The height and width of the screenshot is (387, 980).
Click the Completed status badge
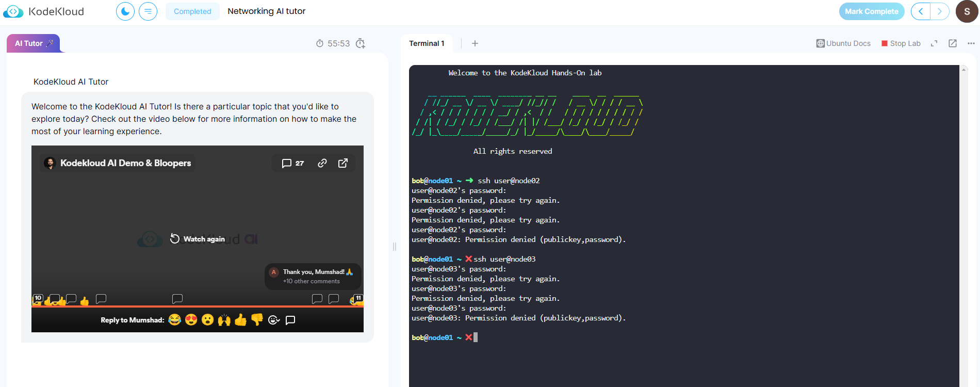pos(192,11)
